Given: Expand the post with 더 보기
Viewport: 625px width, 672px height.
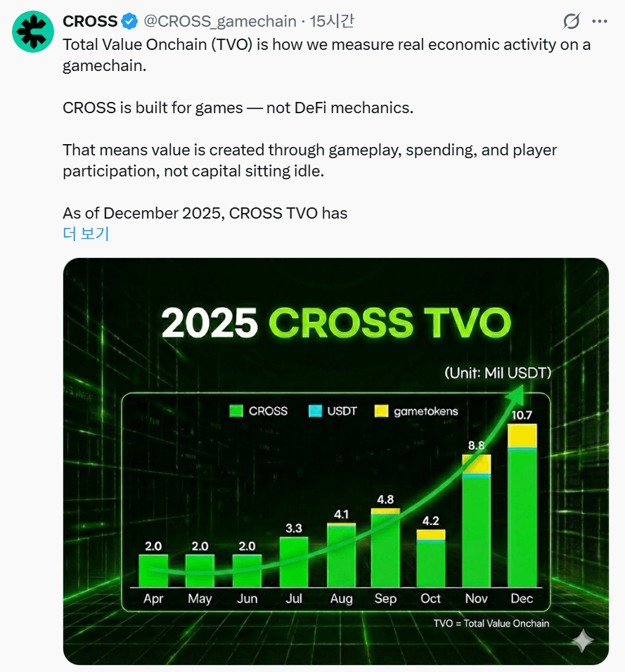Looking at the screenshot, I should (86, 233).
